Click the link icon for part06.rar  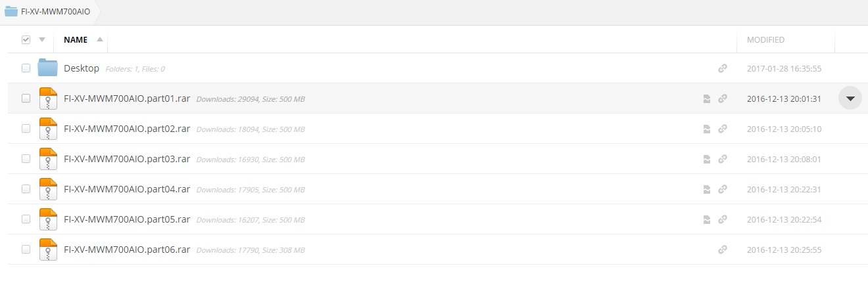[x=723, y=250]
